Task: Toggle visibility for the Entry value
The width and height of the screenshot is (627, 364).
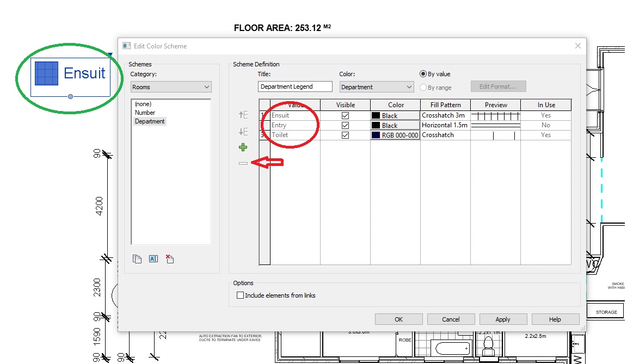Action: pos(346,125)
